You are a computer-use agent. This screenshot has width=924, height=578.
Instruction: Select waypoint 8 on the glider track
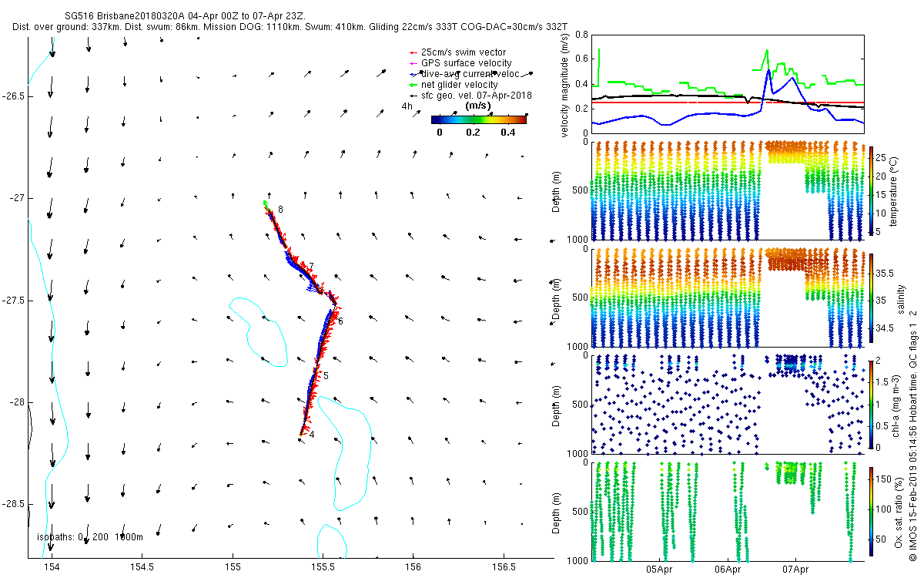pyautogui.click(x=280, y=210)
